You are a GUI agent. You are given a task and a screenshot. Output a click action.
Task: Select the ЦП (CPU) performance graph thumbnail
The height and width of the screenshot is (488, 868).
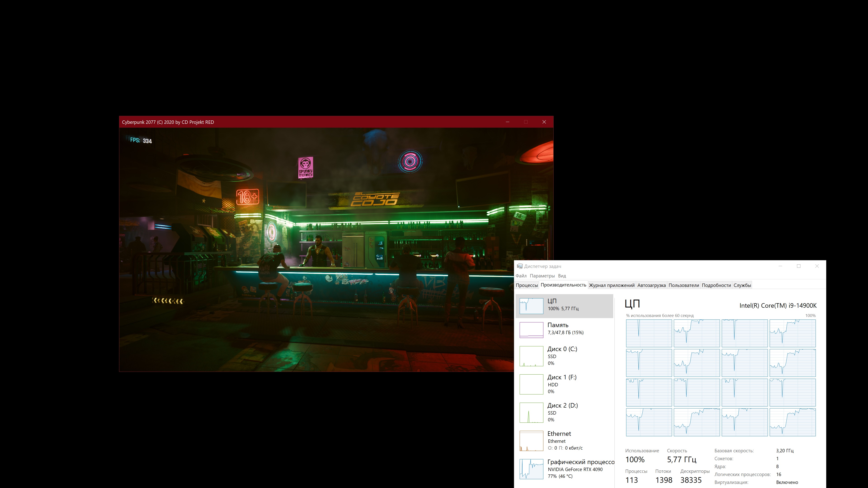(531, 306)
